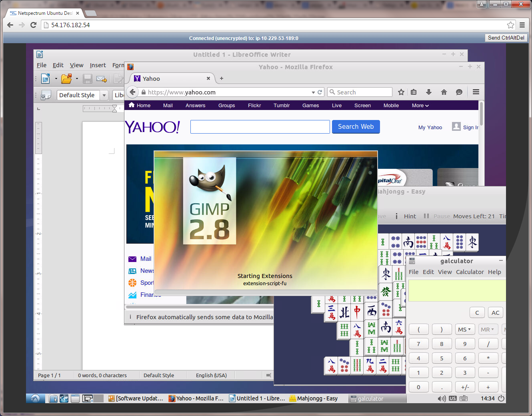
Task: Click the file manager icon in taskbar
Action: coord(53,398)
